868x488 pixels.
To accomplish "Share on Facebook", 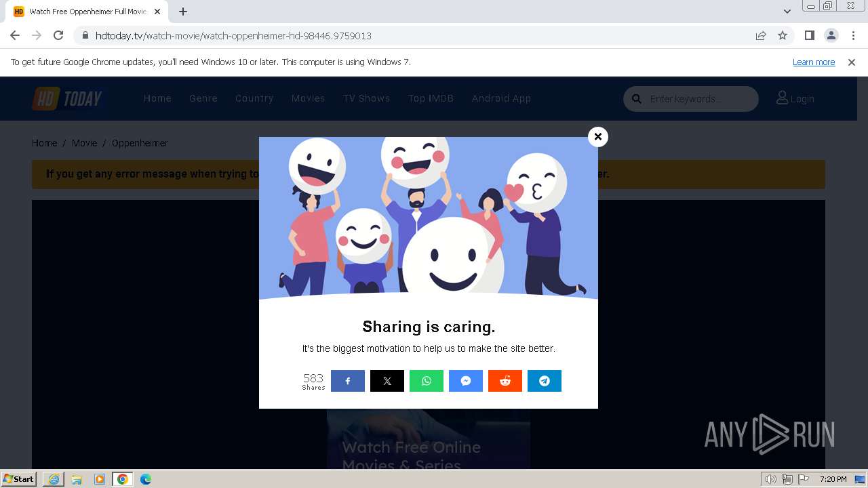I will [x=348, y=381].
